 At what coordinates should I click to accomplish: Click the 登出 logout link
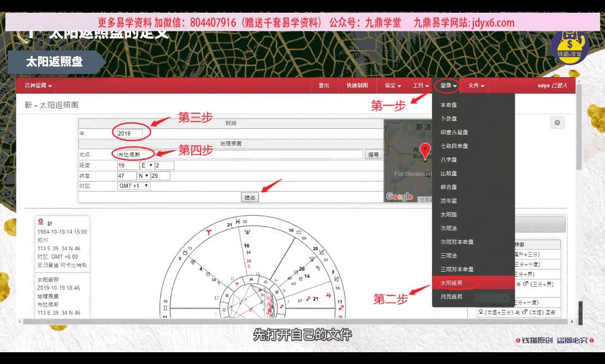click(324, 86)
